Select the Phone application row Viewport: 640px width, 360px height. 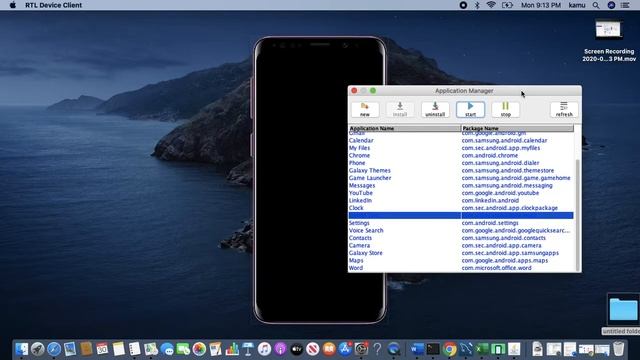461,163
